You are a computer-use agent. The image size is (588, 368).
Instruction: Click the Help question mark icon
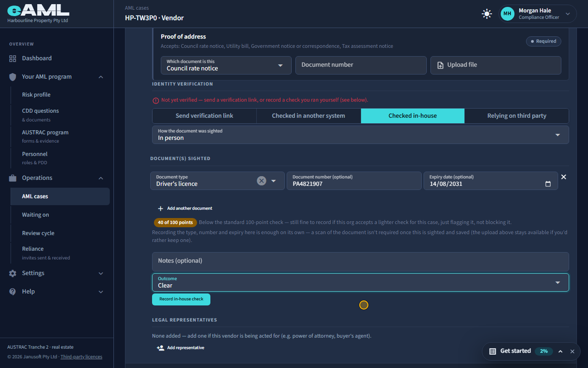[x=13, y=292]
